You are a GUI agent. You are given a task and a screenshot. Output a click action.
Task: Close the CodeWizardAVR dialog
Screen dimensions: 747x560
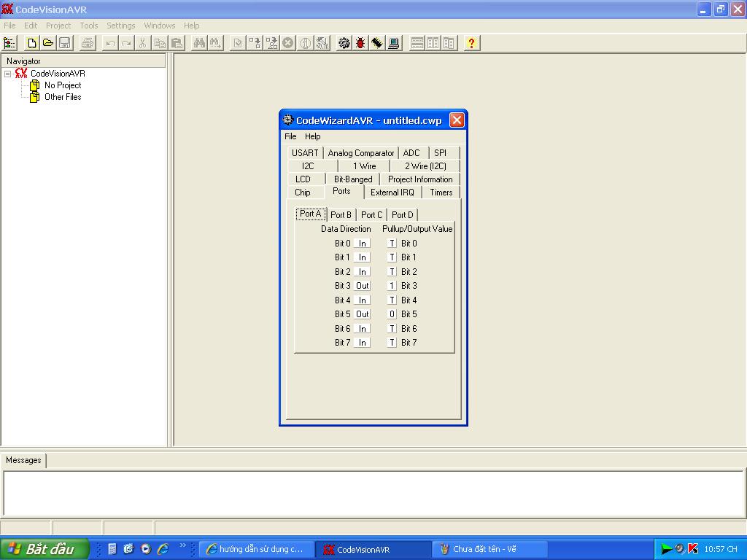[x=457, y=120]
